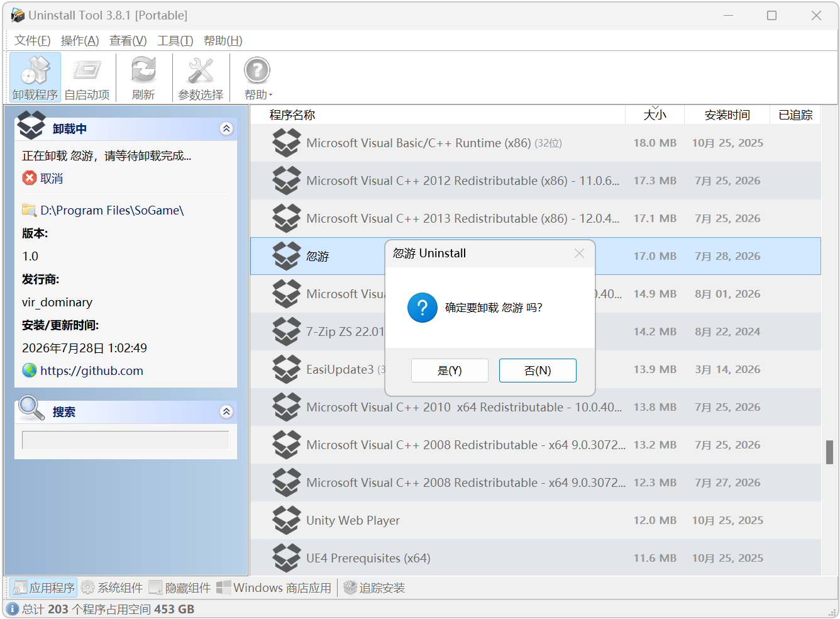Click the 刷新 refresh icon

143,70
